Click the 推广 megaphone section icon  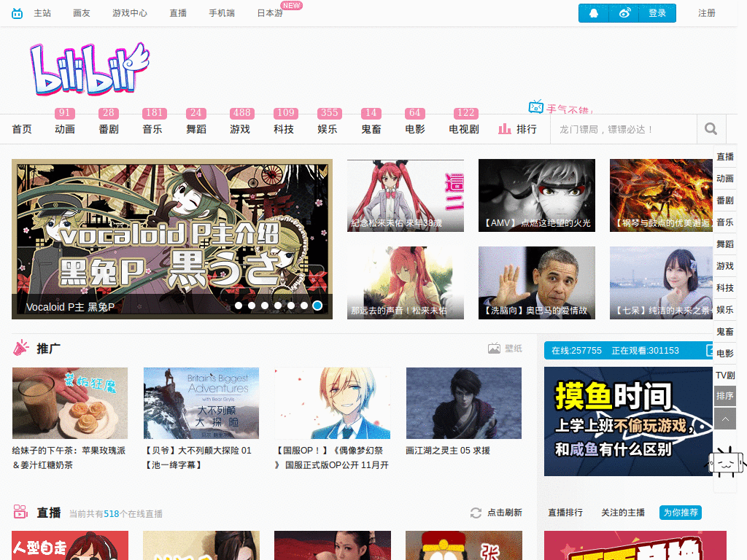[21, 347]
